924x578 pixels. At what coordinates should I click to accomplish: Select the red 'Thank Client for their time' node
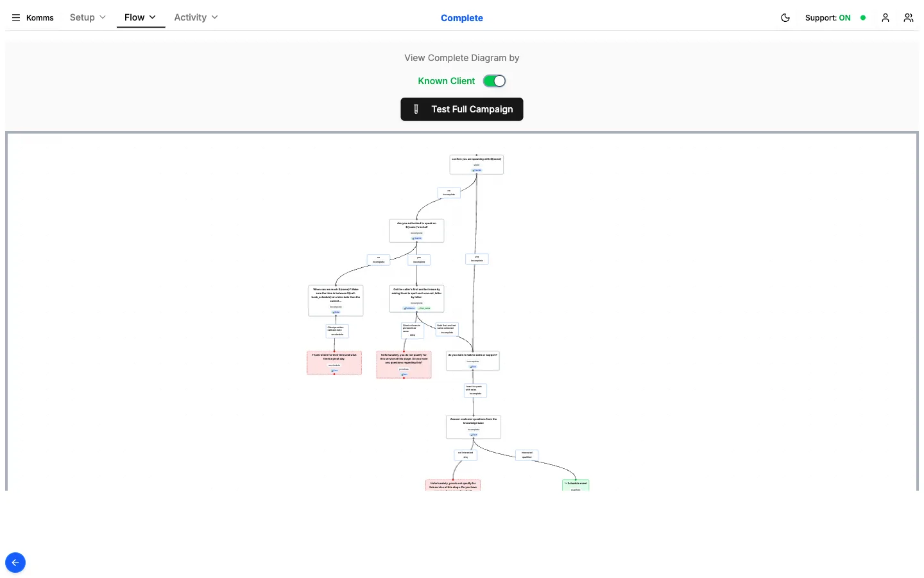(334, 363)
